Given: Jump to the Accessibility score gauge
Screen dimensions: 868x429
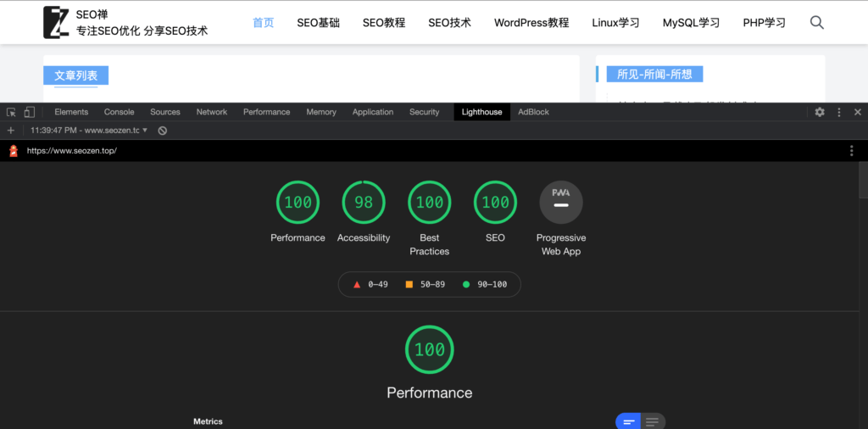Looking at the screenshot, I should [x=364, y=203].
